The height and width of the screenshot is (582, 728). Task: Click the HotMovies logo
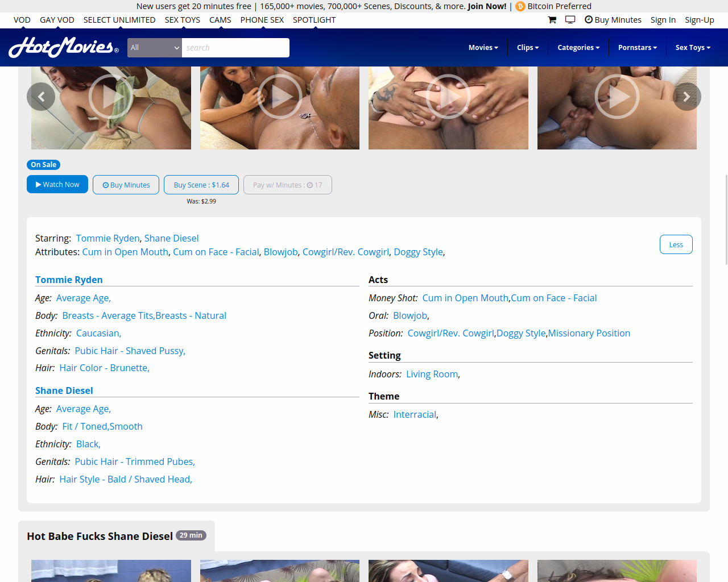tap(64, 47)
